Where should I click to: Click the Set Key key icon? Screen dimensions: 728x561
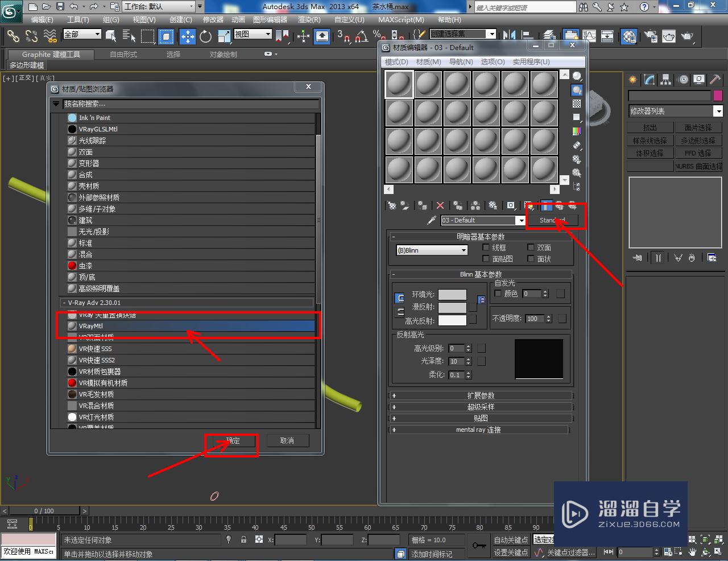point(479,546)
